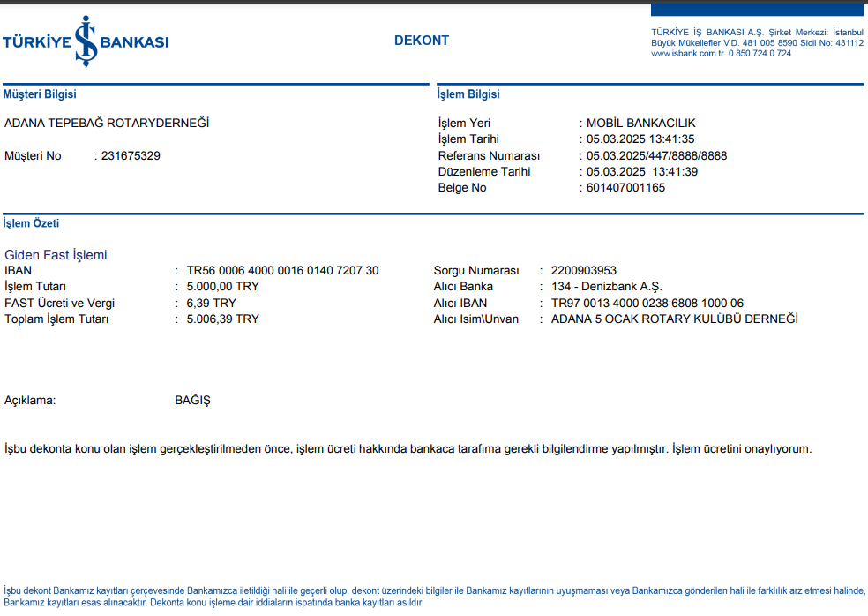868x616 pixels.
Task: Select total 5.006,39 TRY
Action: 222,319
